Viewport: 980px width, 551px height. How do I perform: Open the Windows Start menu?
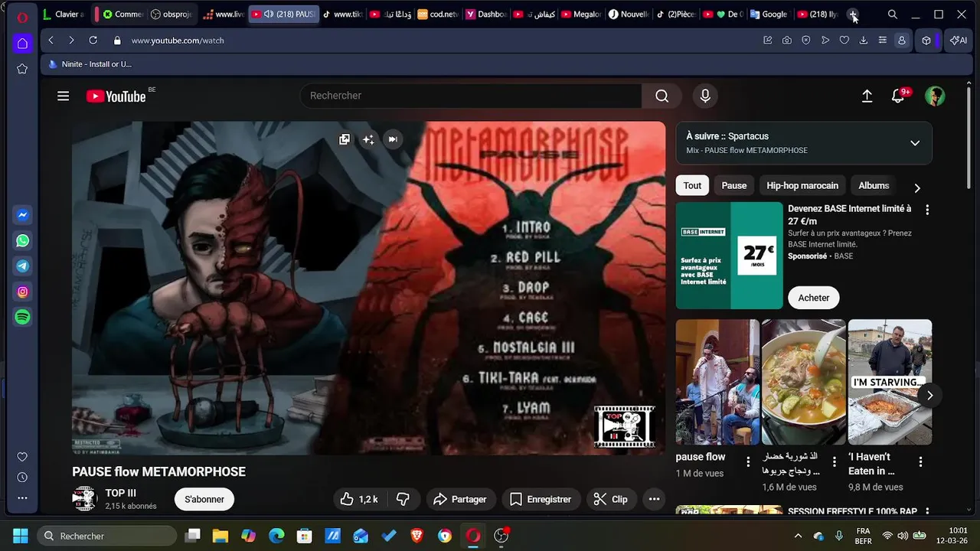pyautogui.click(x=21, y=536)
